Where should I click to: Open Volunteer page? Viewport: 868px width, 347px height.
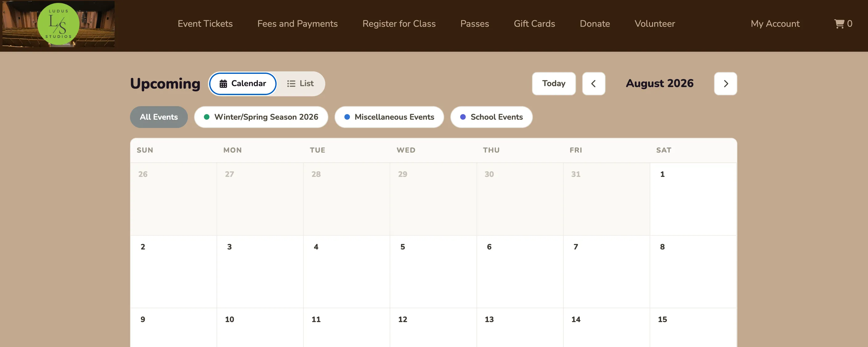pos(655,24)
